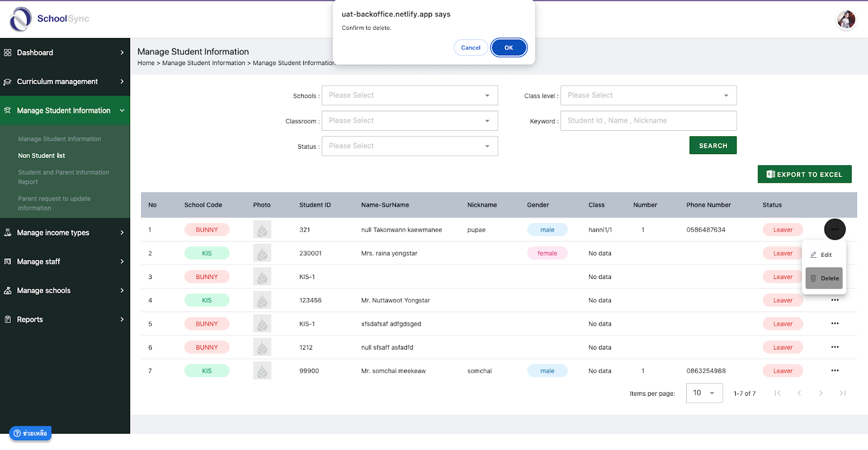
Task: Expand the Reports chevron
Action: click(122, 319)
